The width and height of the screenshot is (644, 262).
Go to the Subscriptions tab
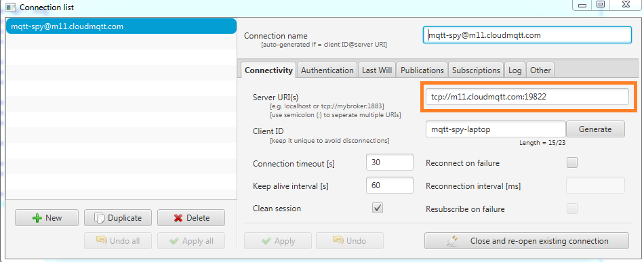point(476,70)
